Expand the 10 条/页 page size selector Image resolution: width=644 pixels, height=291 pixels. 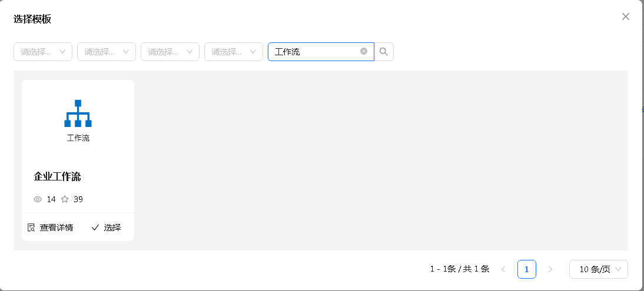tap(599, 269)
